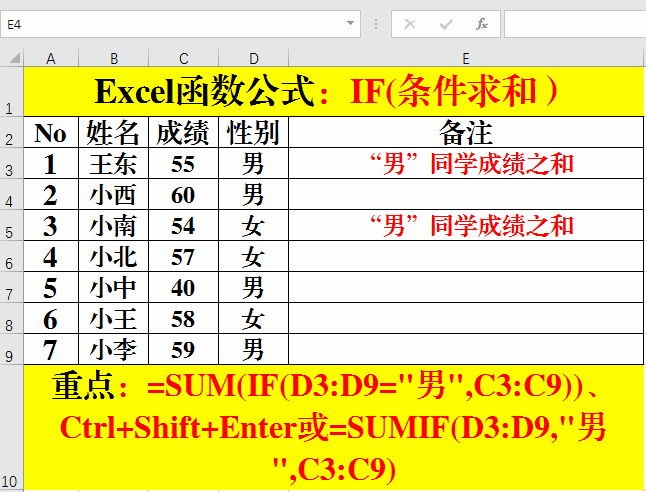Click the title cell 'Excel函数公式：IF(条件求和)'
The height and width of the screenshot is (492, 646).
coord(334,91)
